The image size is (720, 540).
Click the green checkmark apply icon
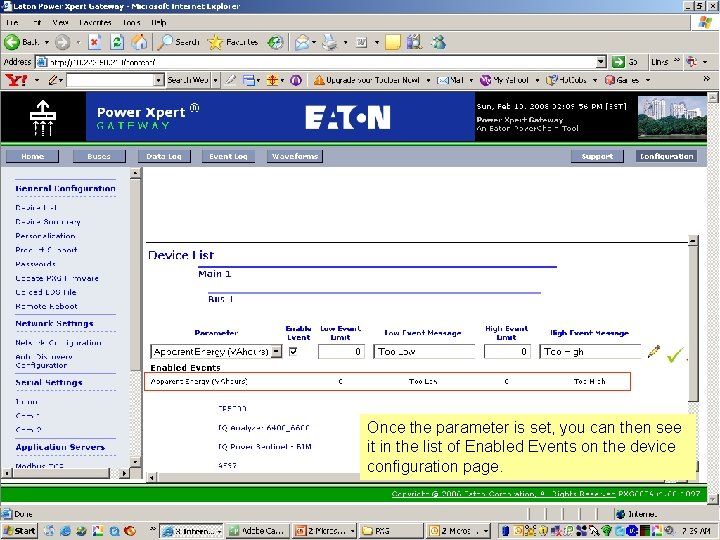pyautogui.click(x=675, y=354)
